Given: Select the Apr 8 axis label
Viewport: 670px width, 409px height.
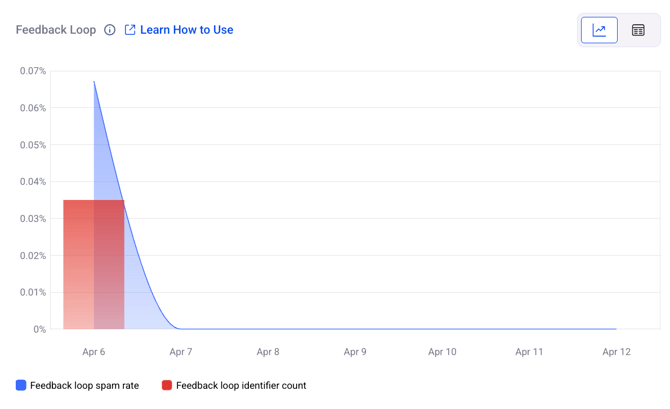Looking at the screenshot, I should pos(268,352).
